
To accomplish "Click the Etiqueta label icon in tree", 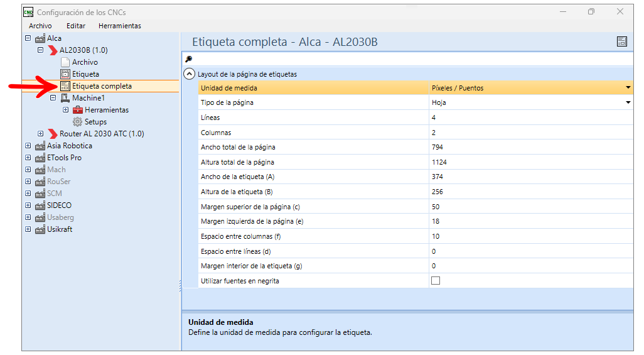I will coord(65,74).
